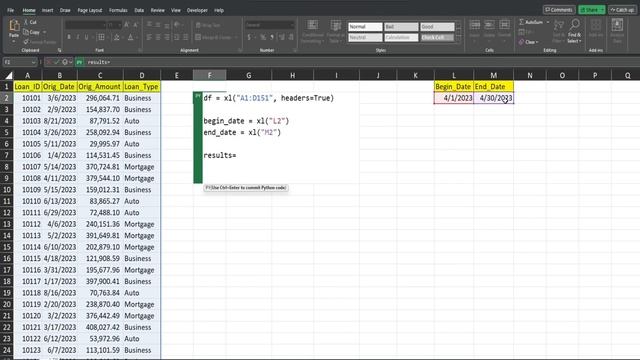
Task: Click the Center align icon
Action: (158, 37)
